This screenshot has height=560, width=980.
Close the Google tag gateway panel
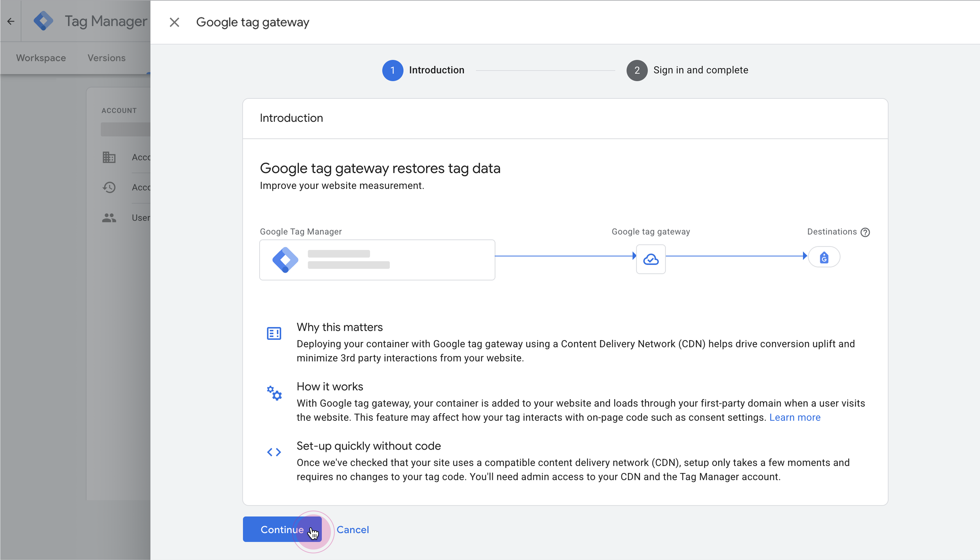(x=174, y=22)
